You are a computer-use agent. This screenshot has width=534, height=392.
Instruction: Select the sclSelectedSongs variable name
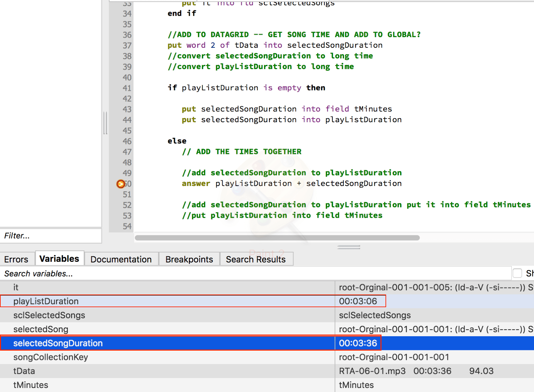click(49, 315)
